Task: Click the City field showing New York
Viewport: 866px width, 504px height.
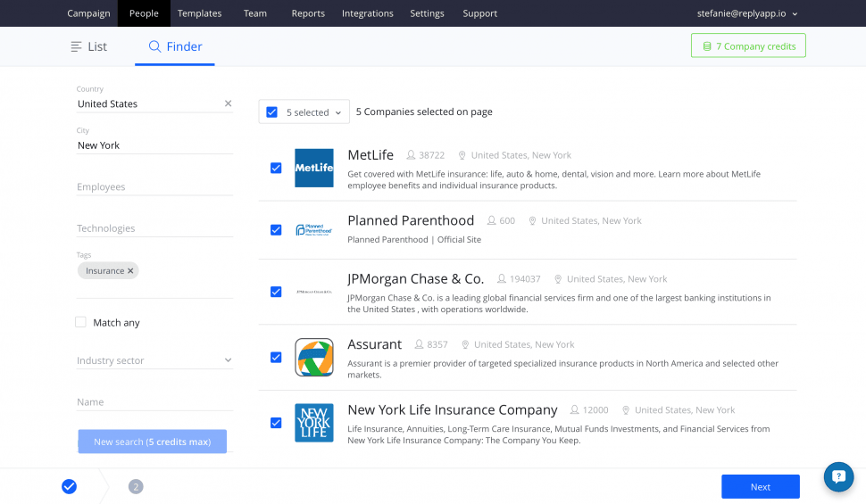Action: pos(154,145)
